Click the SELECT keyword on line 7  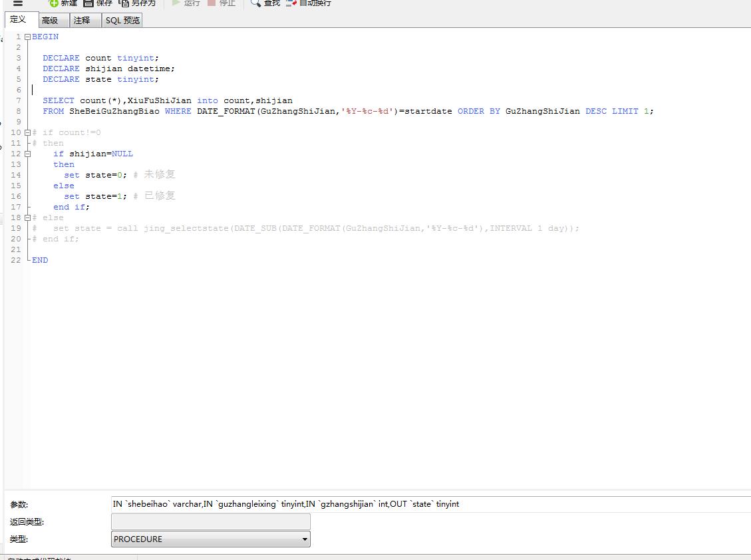click(59, 100)
